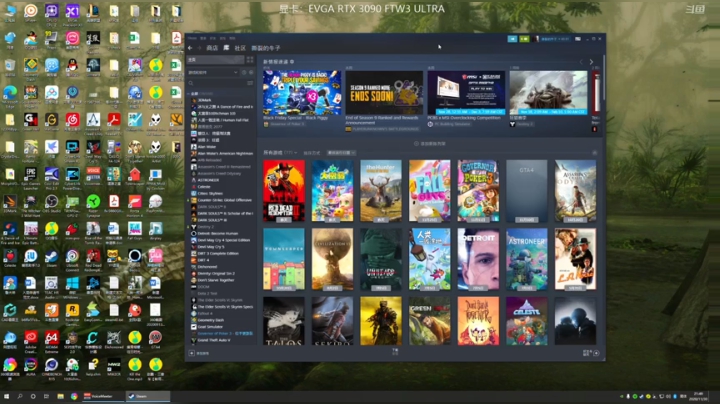The image size is (720, 404).
Task: Open the green friends icon in Steam header
Action: tap(524, 39)
